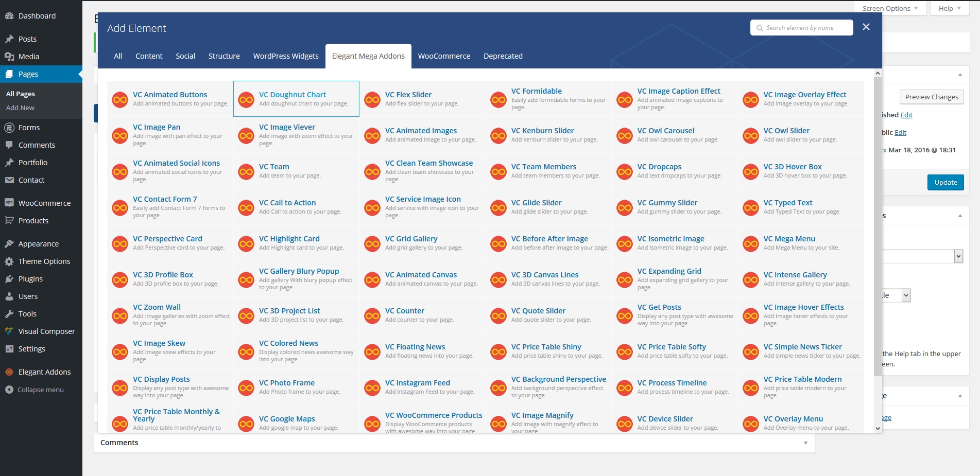
Task: Switch to the All tab
Action: (x=118, y=56)
